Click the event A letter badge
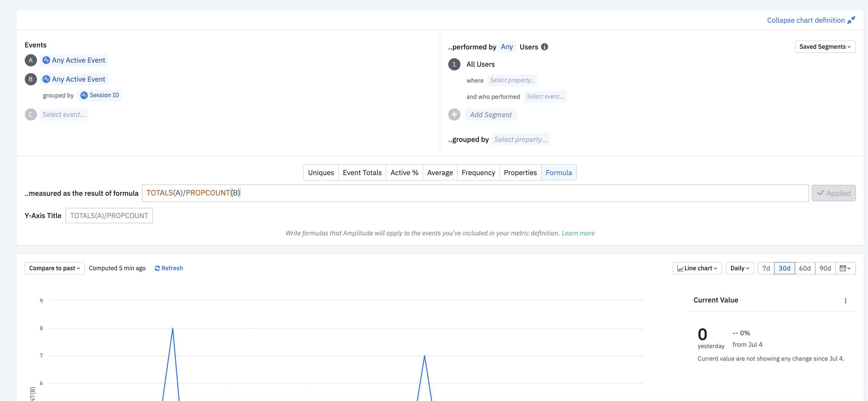The image size is (868, 401). (x=31, y=60)
